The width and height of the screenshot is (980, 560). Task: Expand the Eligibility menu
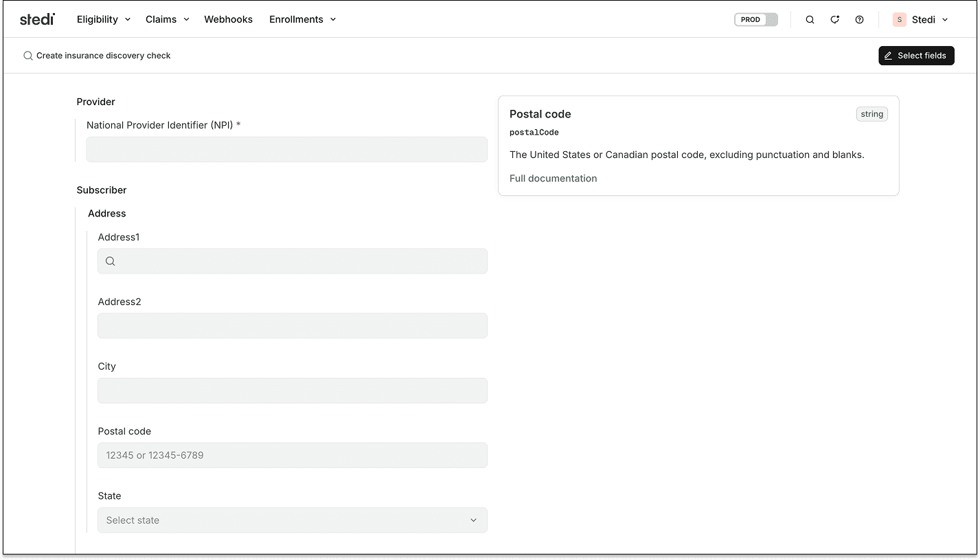[x=104, y=19]
